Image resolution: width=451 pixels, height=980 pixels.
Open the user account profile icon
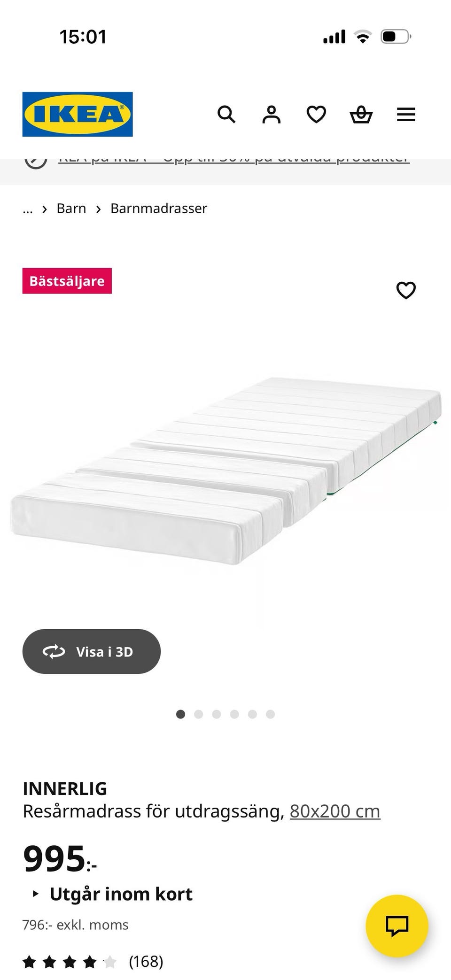[271, 115]
